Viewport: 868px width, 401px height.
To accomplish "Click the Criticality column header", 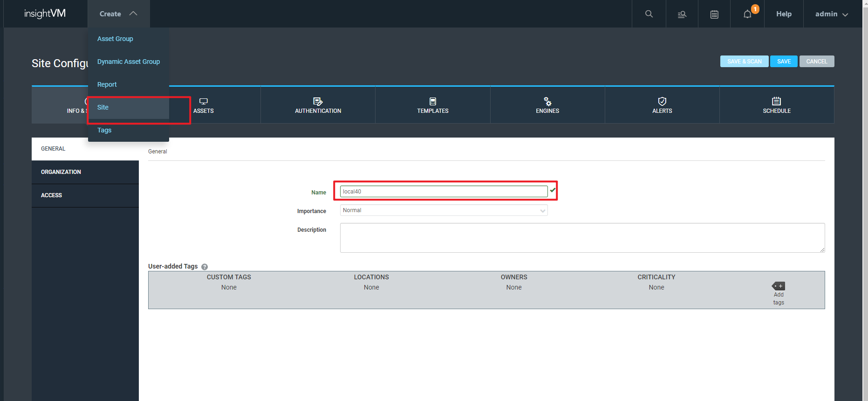I will coord(656,277).
